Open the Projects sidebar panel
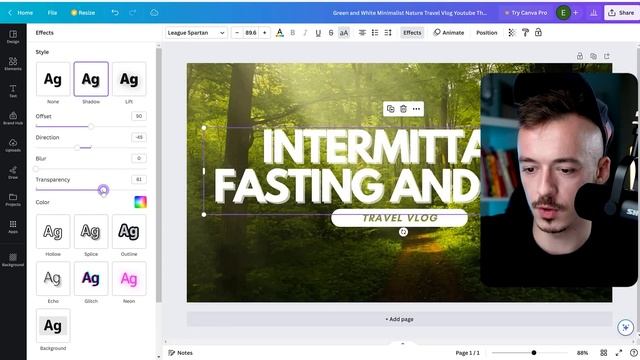Screen dimensions: 640x360 [x=13, y=199]
